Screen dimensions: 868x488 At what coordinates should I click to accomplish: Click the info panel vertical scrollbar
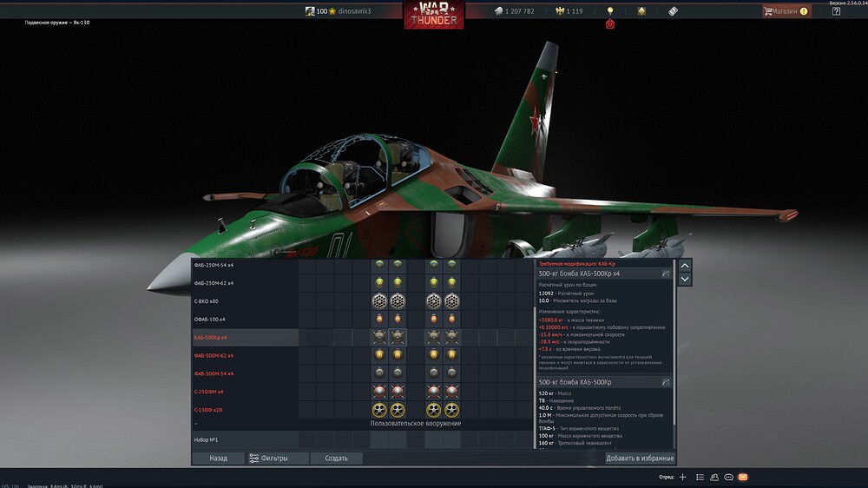click(x=674, y=342)
